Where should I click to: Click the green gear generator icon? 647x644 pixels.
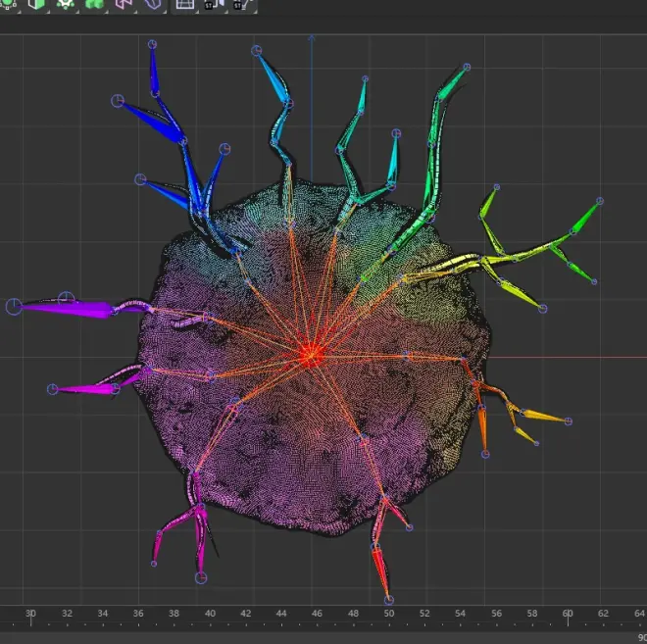66,4
